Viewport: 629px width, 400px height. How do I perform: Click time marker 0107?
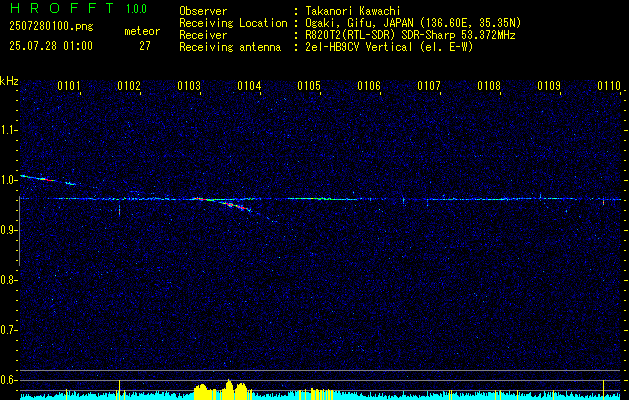(429, 86)
